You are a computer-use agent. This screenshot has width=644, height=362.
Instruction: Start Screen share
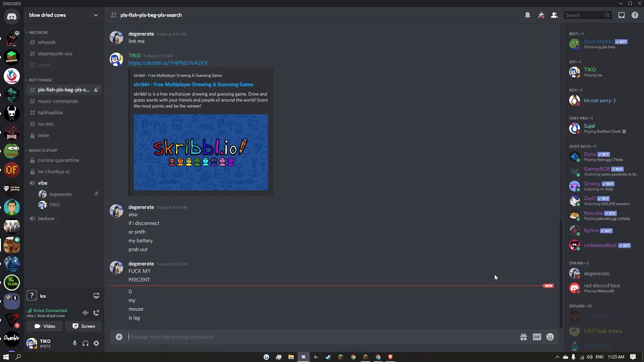tap(84, 326)
